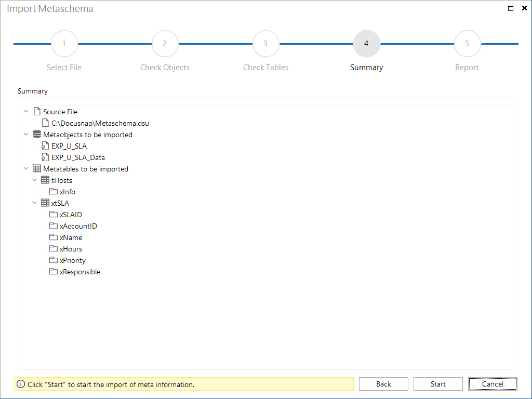Viewport: 532px width, 399px height.
Task: Click the Back button
Action: [383, 383]
